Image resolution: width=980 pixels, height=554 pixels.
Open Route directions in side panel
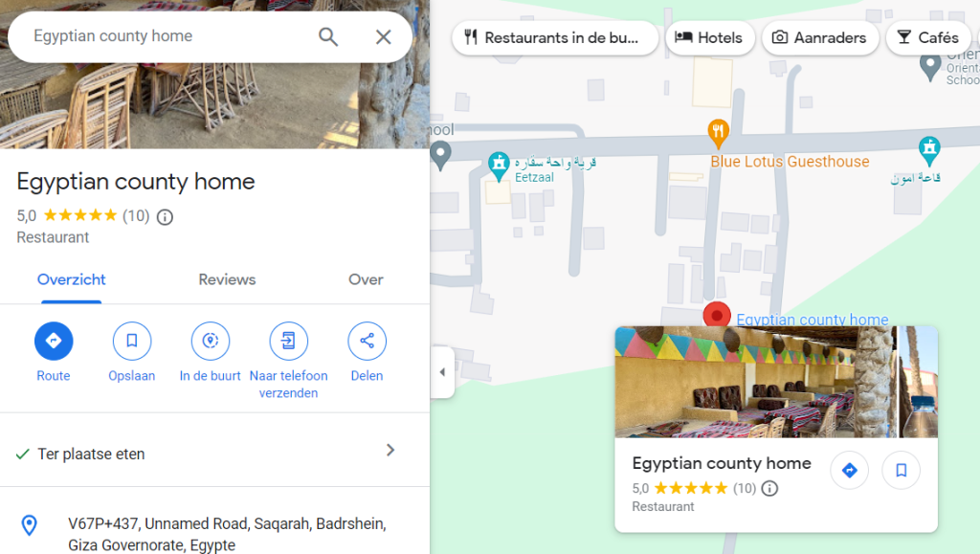click(54, 341)
